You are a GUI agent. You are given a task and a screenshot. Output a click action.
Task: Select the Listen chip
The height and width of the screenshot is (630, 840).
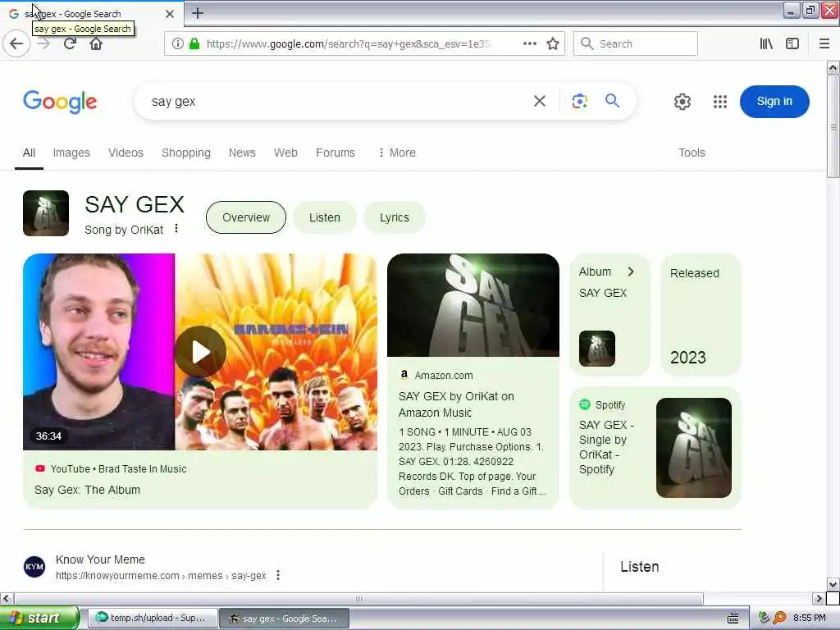click(325, 217)
